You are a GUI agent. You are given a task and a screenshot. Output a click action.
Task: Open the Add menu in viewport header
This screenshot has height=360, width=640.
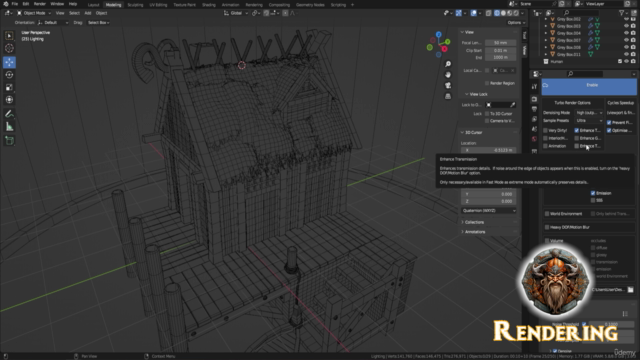(87, 13)
